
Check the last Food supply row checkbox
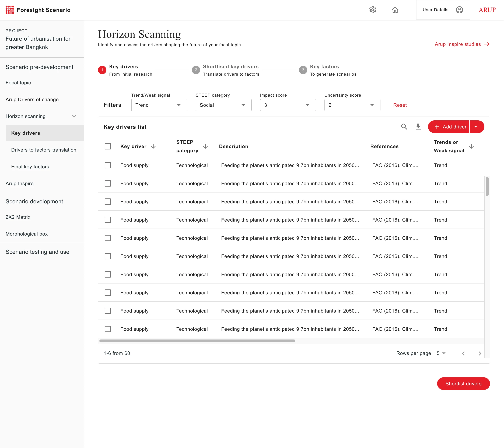tap(108, 329)
